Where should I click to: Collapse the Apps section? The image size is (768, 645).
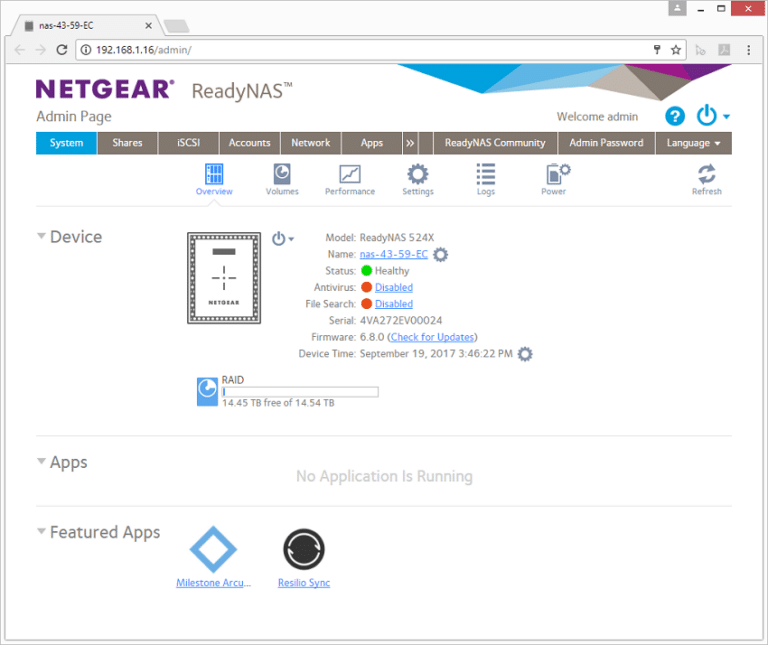tap(42, 461)
